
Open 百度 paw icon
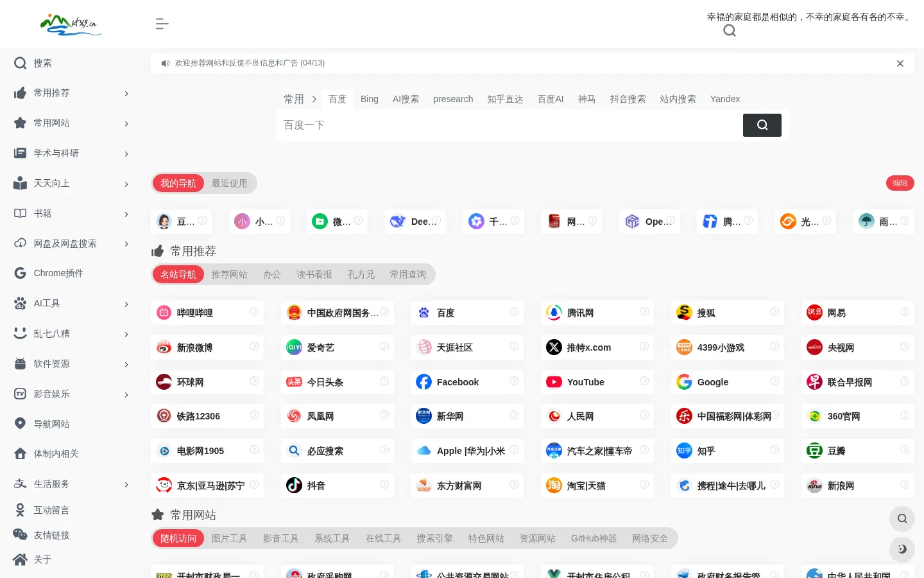click(x=424, y=313)
